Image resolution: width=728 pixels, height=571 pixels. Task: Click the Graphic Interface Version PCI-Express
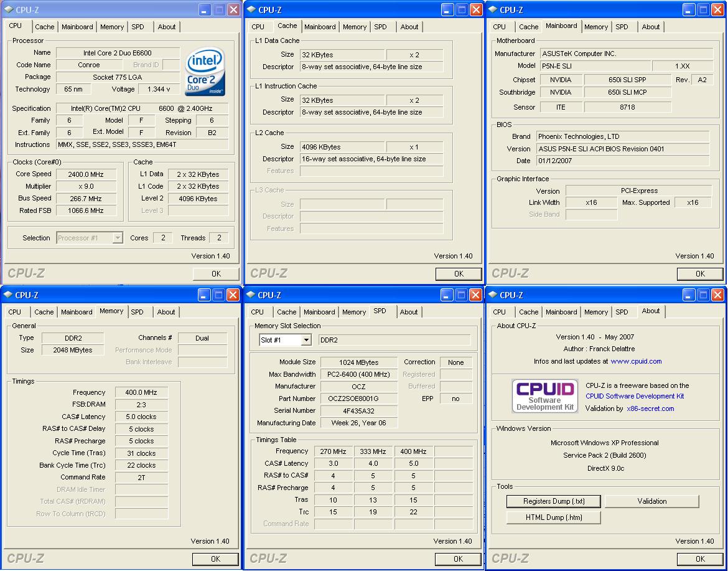click(x=639, y=191)
